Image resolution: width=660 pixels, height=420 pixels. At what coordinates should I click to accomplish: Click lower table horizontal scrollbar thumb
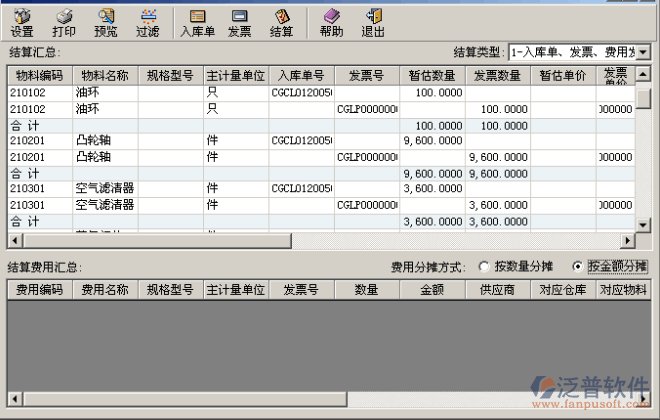(185, 399)
